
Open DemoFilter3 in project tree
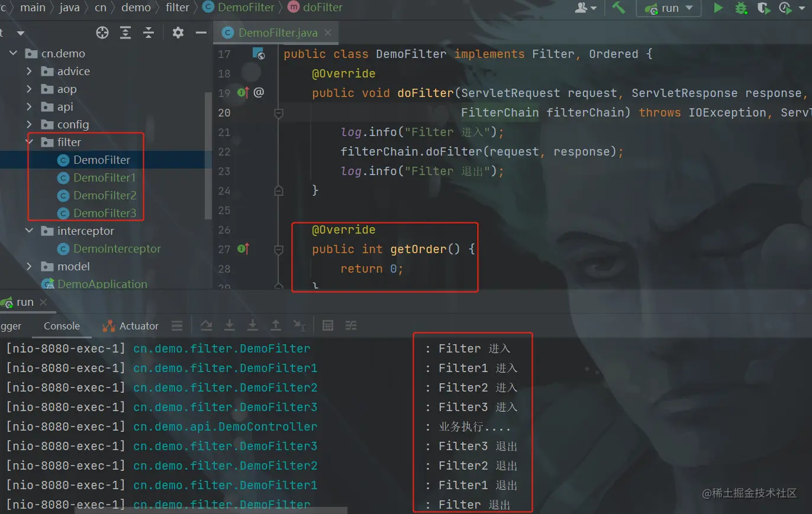tap(105, 213)
